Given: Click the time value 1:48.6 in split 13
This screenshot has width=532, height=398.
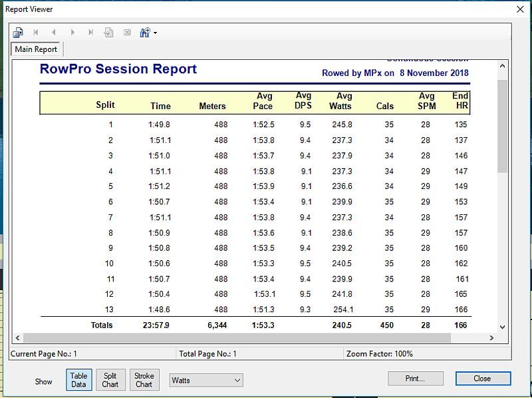Looking at the screenshot, I should click(159, 309).
